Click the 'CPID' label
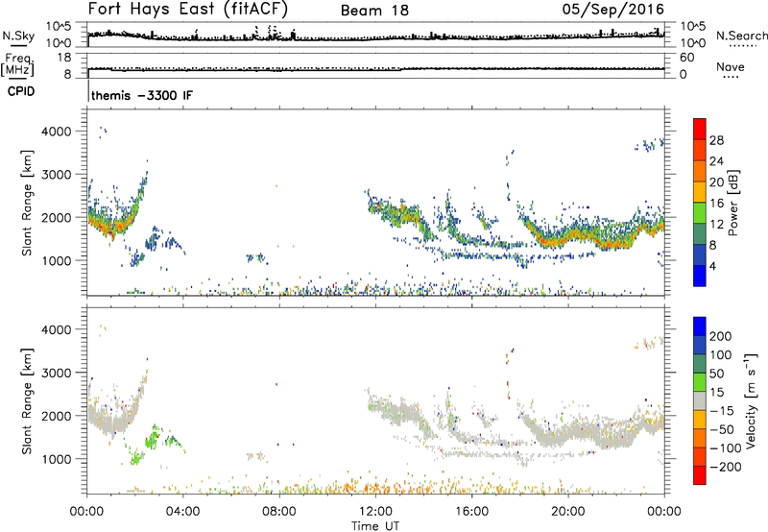 (x=21, y=91)
